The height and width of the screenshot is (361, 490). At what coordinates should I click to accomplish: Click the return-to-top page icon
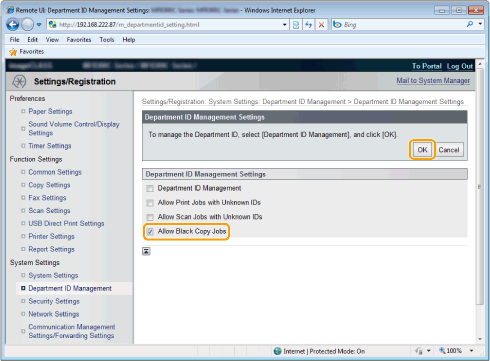146,251
